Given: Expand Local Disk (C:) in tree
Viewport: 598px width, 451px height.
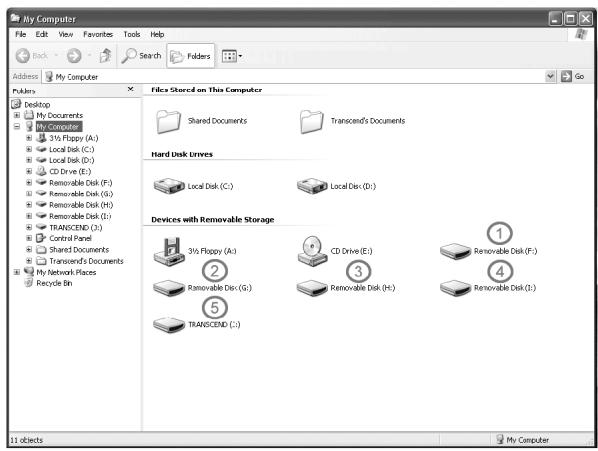Looking at the screenshot, I should 29,149.
